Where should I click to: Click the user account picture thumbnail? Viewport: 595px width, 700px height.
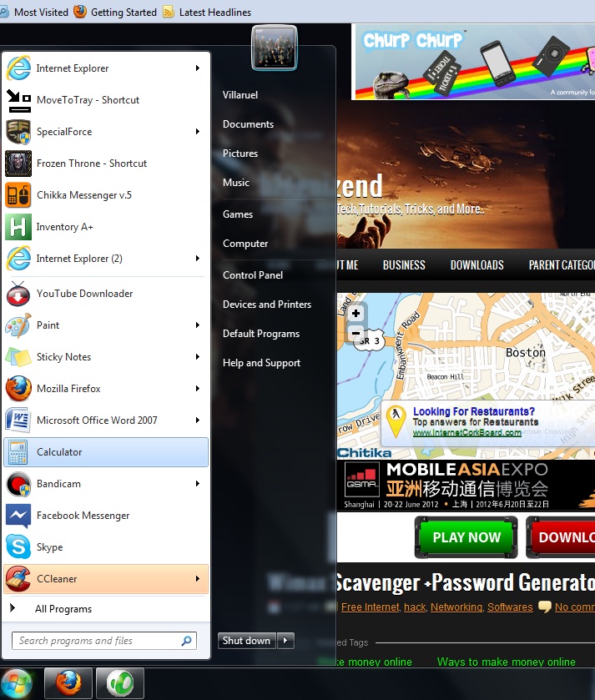point(274,48)
